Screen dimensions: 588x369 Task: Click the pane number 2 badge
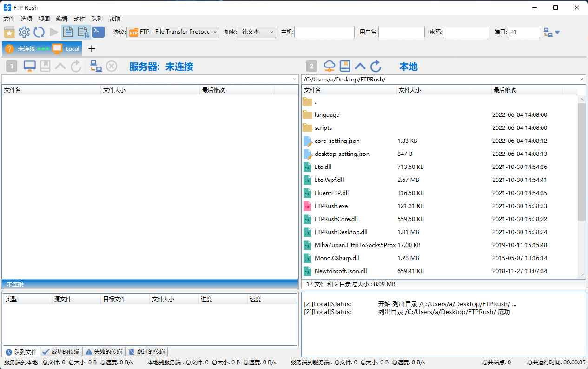[x=311, y=67]
